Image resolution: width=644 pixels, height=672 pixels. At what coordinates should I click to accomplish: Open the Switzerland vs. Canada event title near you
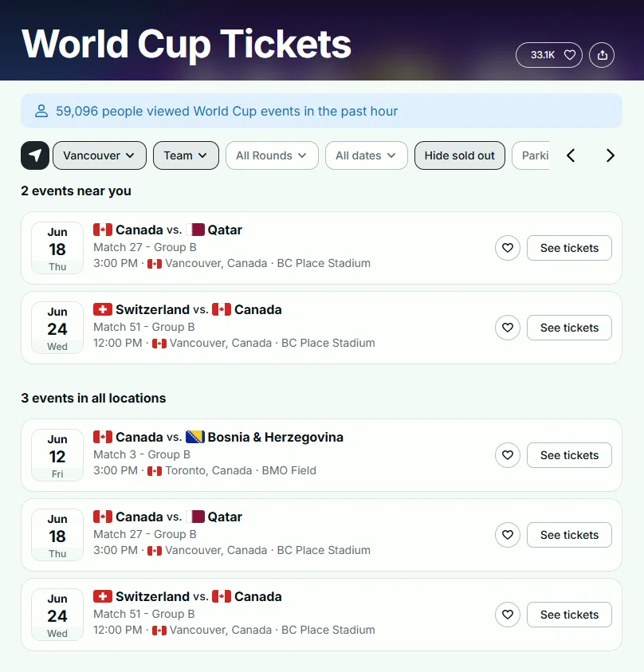pos(187,309)
